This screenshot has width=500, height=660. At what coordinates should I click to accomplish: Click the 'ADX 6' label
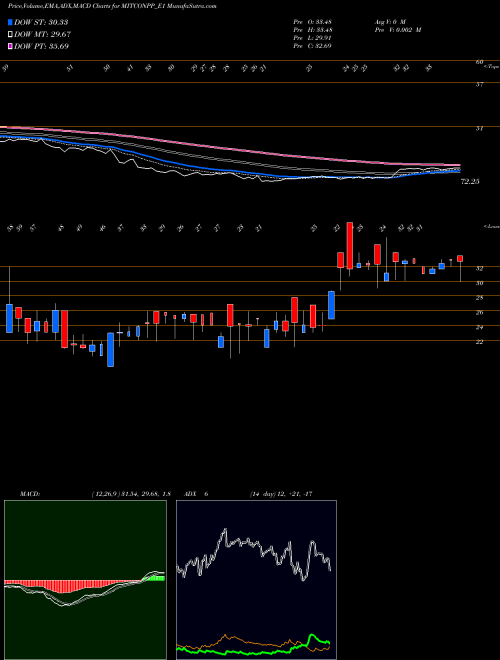(196, 494)
